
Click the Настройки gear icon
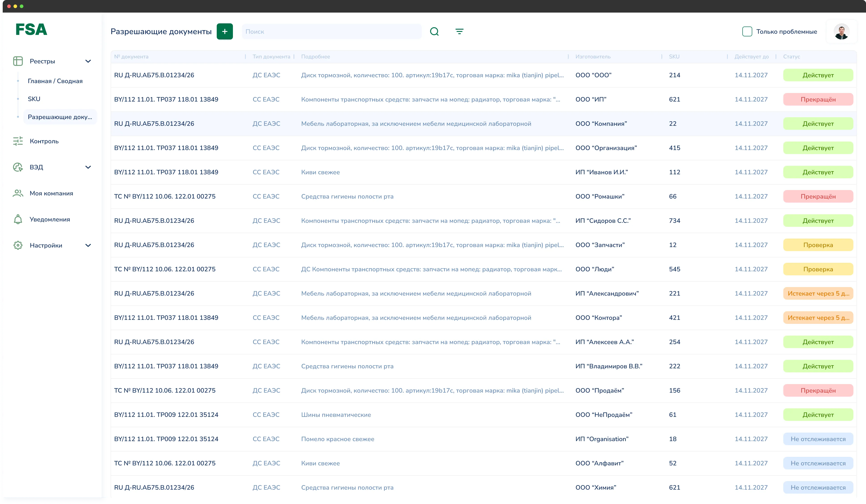pos(18,245)
